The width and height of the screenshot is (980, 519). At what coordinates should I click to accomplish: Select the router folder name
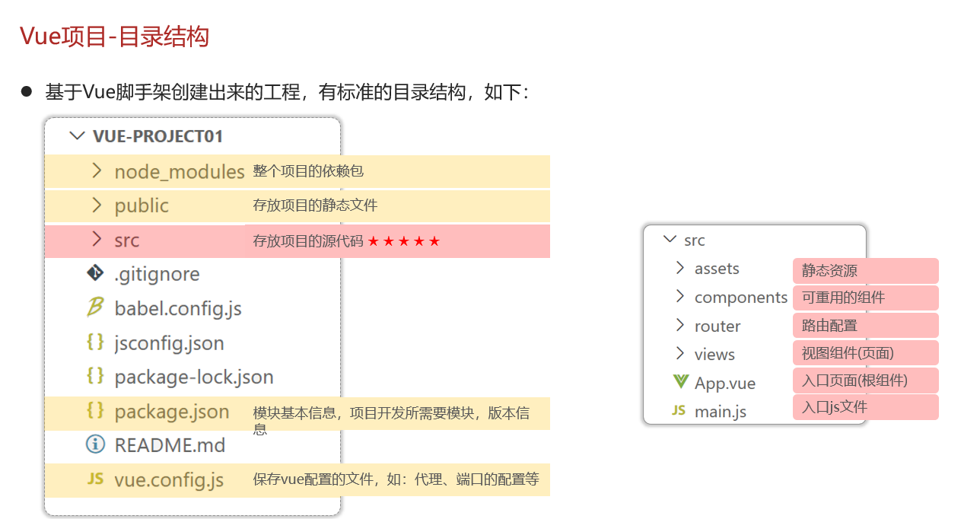pos(717,326)
